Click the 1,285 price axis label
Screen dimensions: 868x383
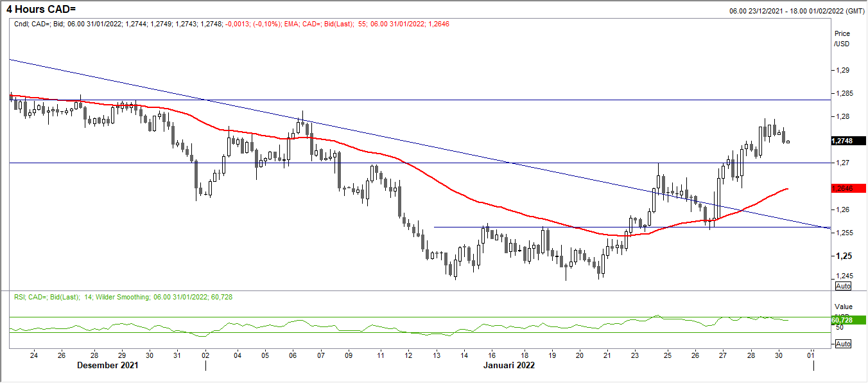click(x=844, y=93)
